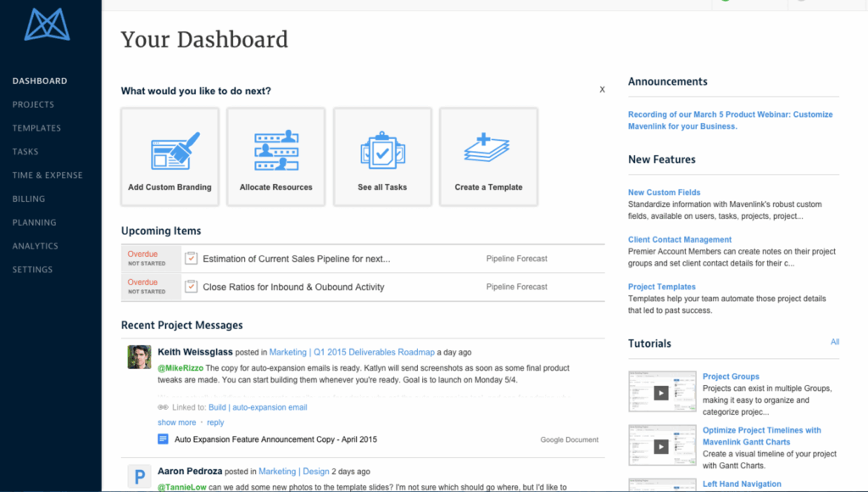The image size is (868, 492).
Task: Click task icon beside Close Ratios for Inbound
Action: [x=191, y=287]
